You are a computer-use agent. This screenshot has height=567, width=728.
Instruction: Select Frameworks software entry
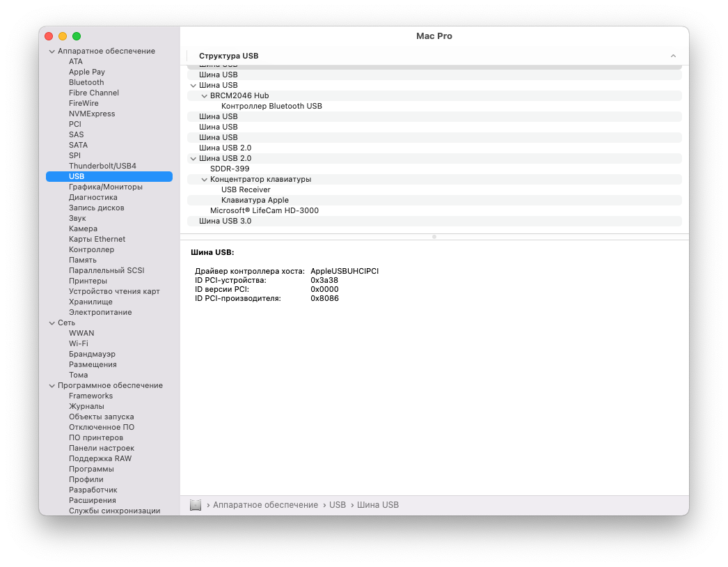point(91,396)
